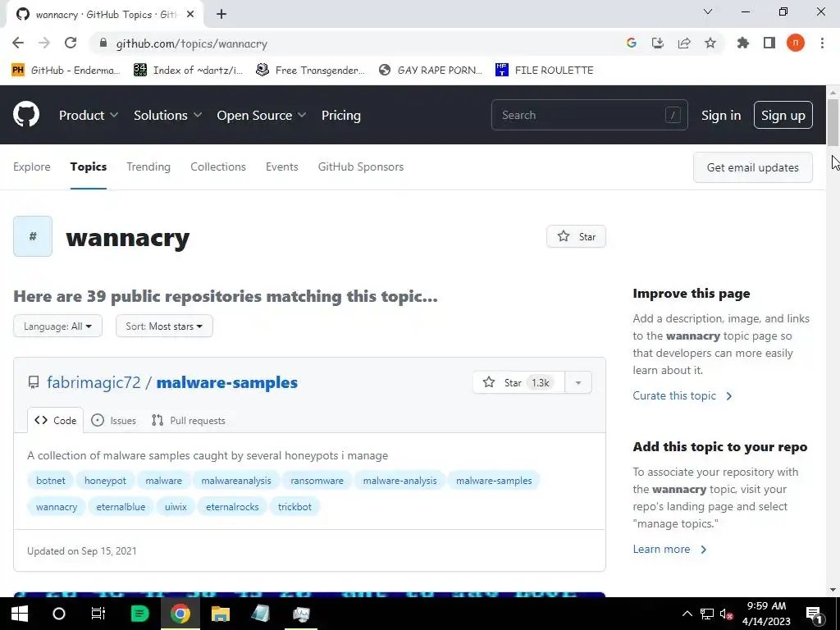Click the Curate this topic link
Screen dimensions: 840x630
[x=682, y=396]
